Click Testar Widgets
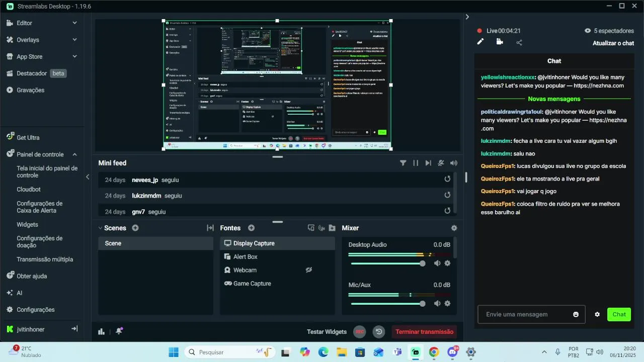The image size is (644, 362). click(327, 332)
